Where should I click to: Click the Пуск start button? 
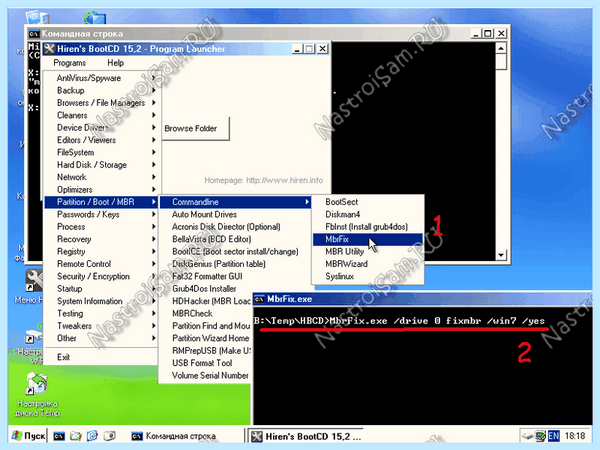(x=28, y=436)
